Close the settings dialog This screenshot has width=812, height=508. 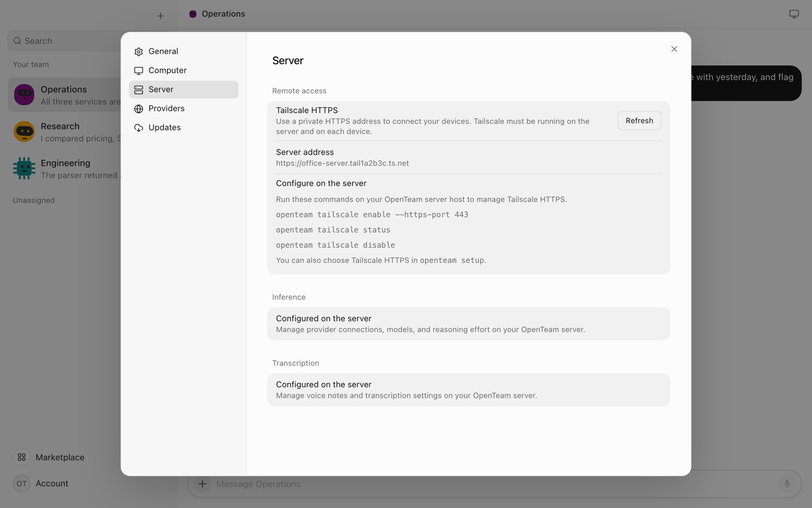(674, 49)
